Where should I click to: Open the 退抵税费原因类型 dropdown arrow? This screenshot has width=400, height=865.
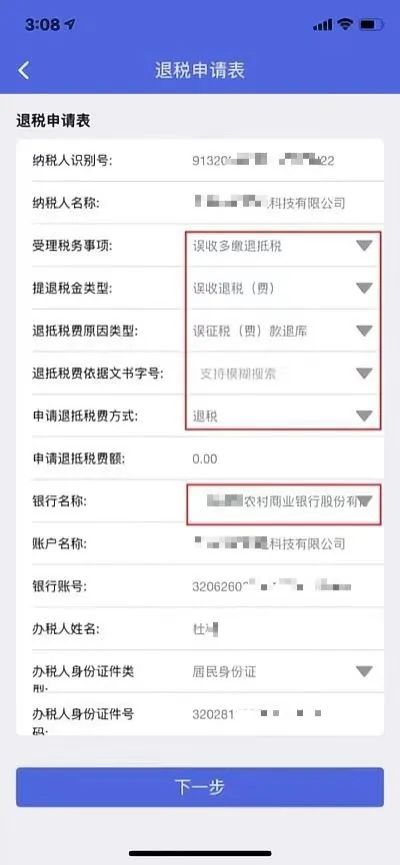tap(364, 331)
